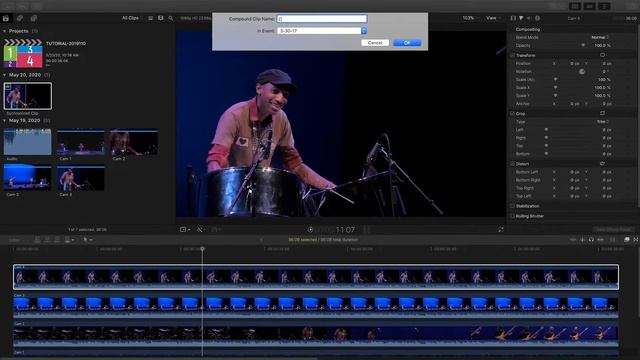Open the Audio inspector tab icon
The width and height of the screenshot is (640, 360).
pos(529,18)
